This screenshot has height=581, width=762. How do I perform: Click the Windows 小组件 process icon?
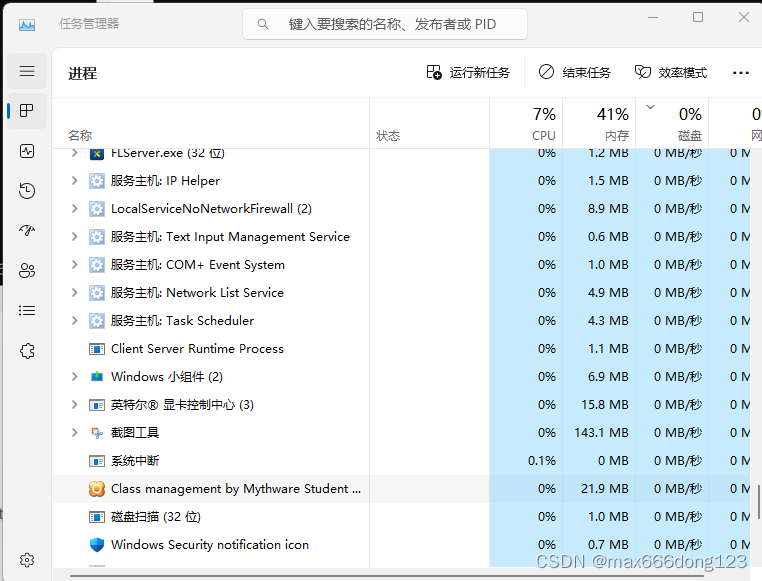click(x=97, y=376)
